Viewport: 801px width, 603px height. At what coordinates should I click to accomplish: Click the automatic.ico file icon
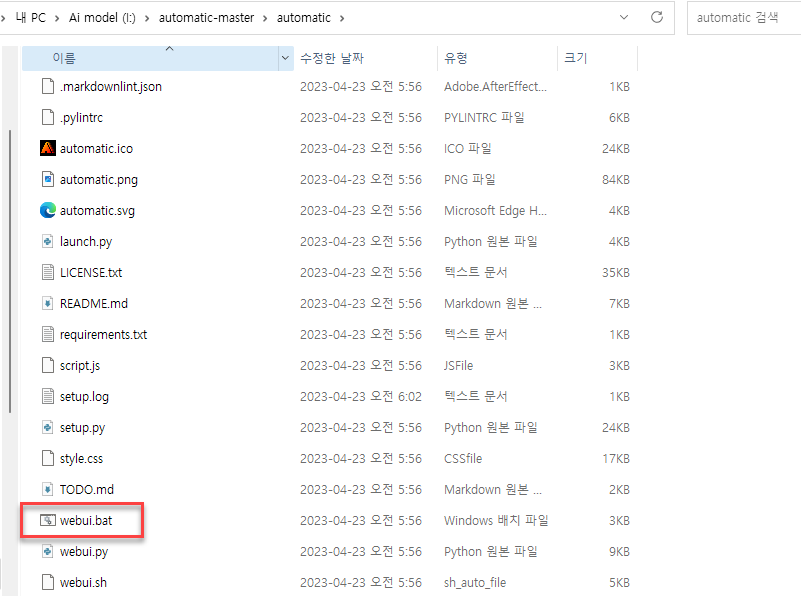pos(48,148)
